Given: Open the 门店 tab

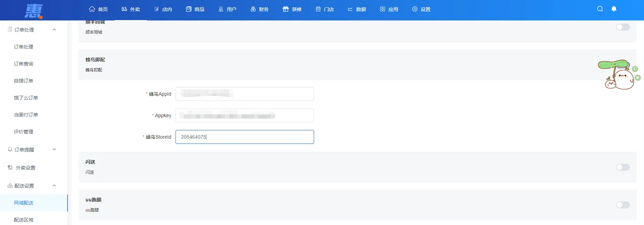Looking at the screenshot, I should tap(325, 9).
